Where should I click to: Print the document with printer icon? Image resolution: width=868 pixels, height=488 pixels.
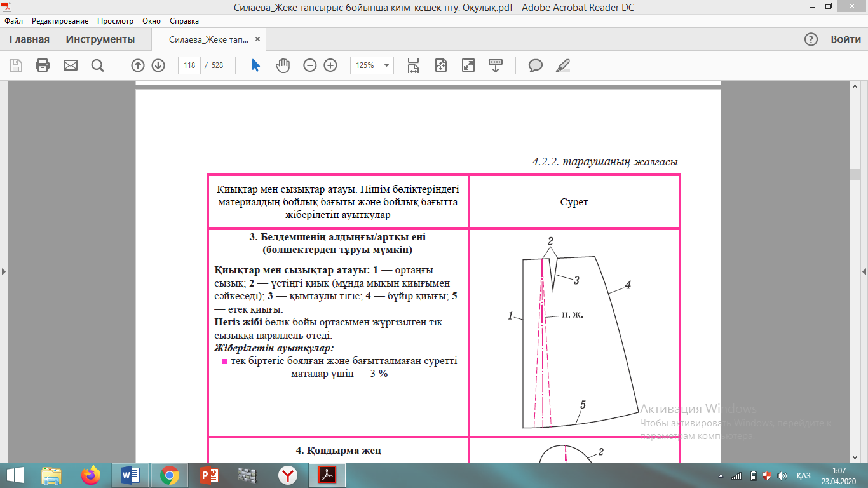[x=43, y=65]
